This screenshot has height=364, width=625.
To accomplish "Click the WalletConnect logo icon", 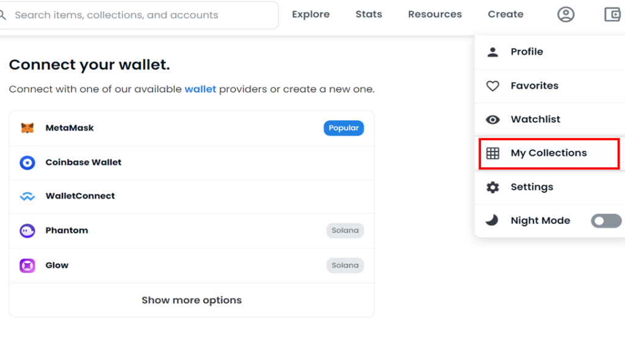I will [x=27, y=196].
